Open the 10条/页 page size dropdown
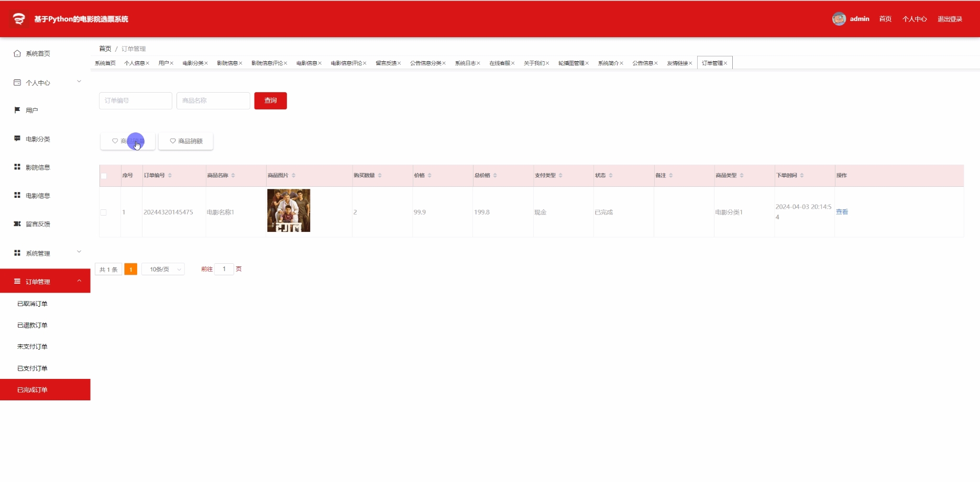980x482 pixels. click(163, 269)
